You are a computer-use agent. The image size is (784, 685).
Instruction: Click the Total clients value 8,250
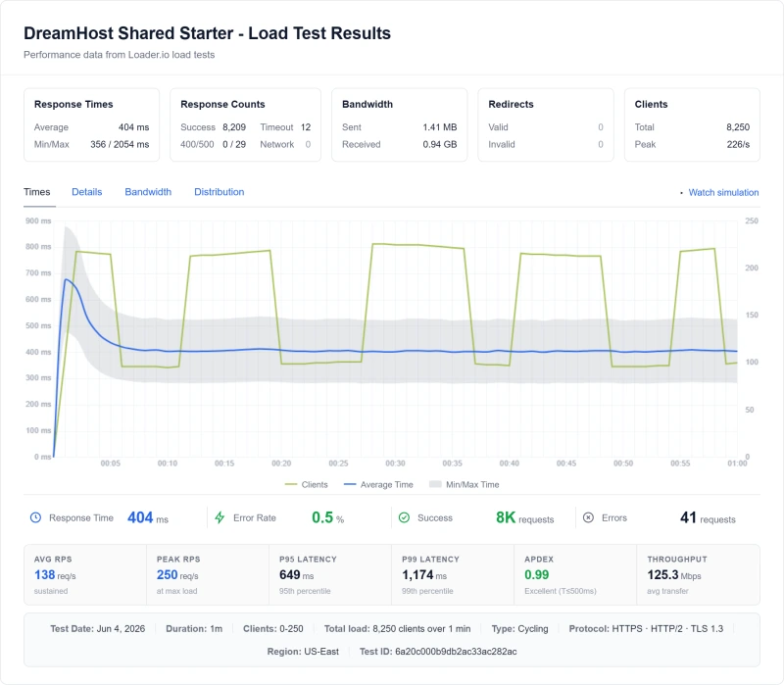click(x=738, y=127)
